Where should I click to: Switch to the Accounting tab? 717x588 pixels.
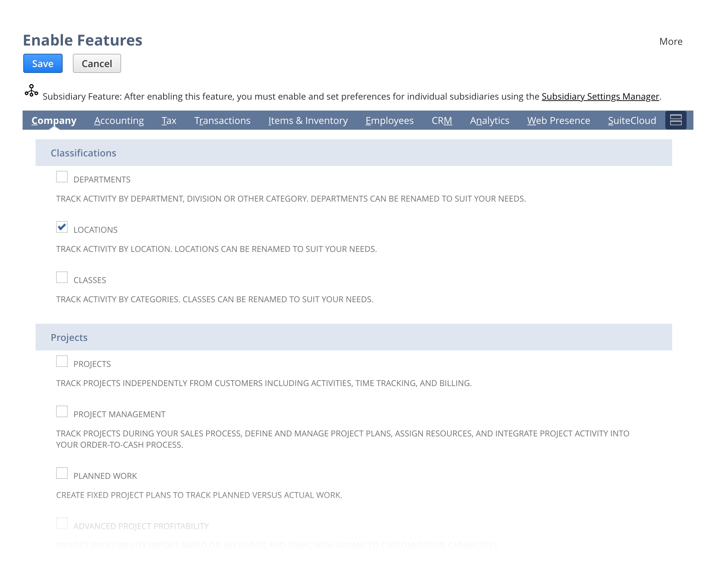pos(119,120)
